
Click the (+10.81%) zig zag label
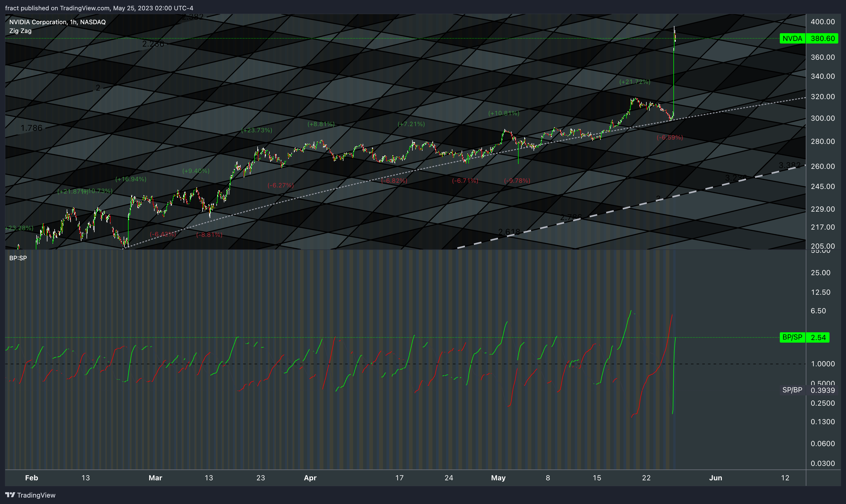(x=504, y=113)
